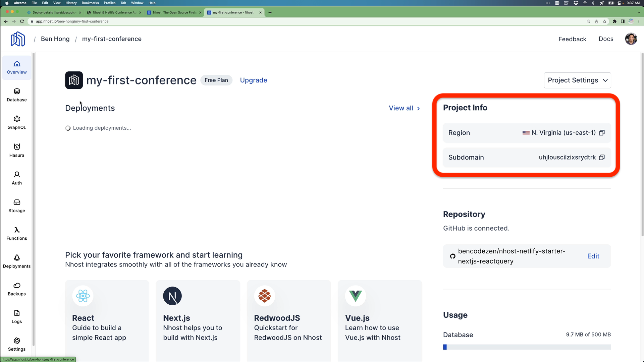Copy the Region value
The height and width of the screenshot is (362, 644).
(602, 133)
